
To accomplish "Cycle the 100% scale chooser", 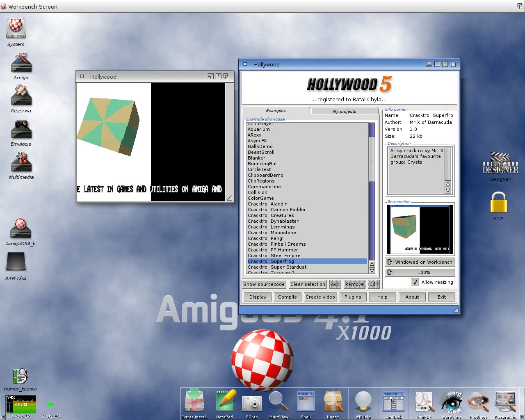I will [x=420, y=272].
